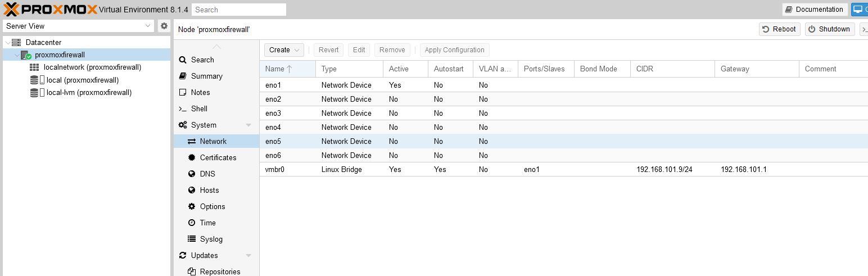Image resolution: width=868 pixels, height=276 pixels.
Task: Click the DNS globe icon
Action: 192,174
